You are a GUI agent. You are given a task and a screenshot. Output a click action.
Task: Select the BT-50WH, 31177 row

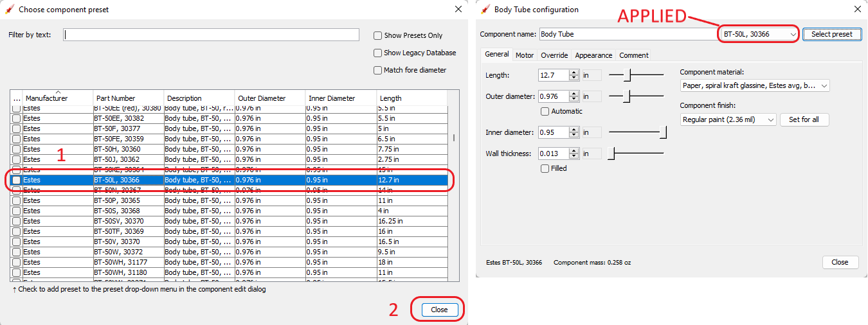pyautogui.click(x=230, y=262)
